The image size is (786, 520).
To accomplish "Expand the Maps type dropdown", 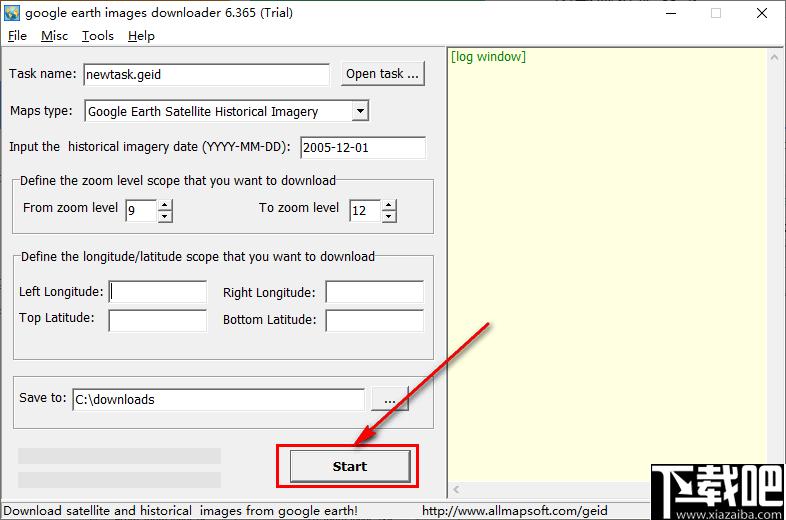I will click(x=360, y=111).
